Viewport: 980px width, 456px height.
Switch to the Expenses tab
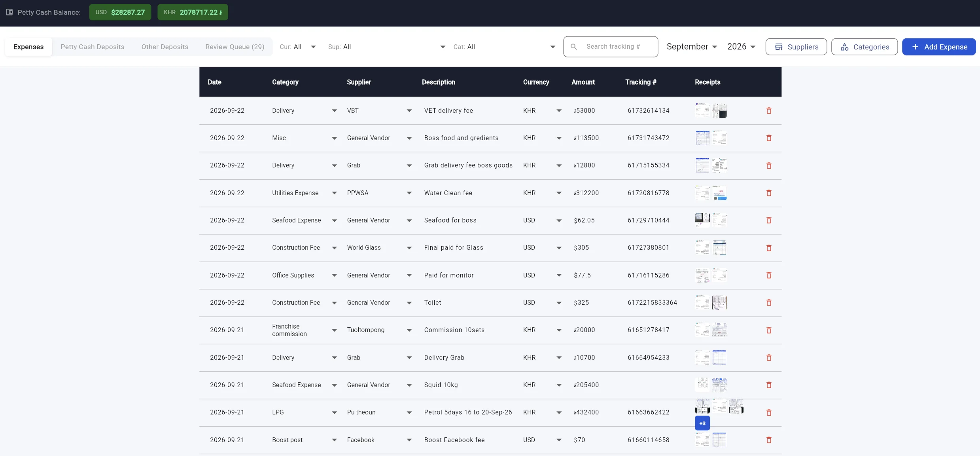pyautogui.click(x=28, y=47)
